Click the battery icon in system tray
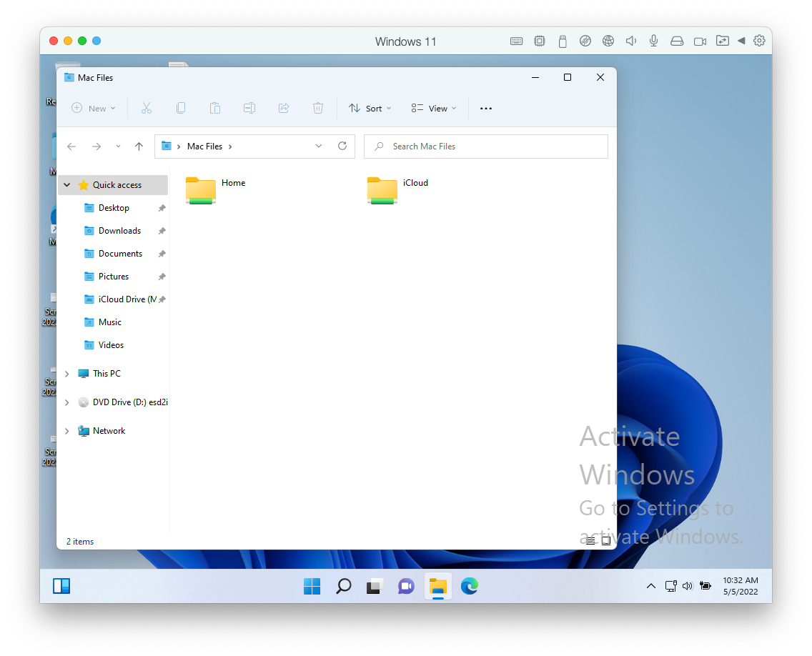 (705, 586)
